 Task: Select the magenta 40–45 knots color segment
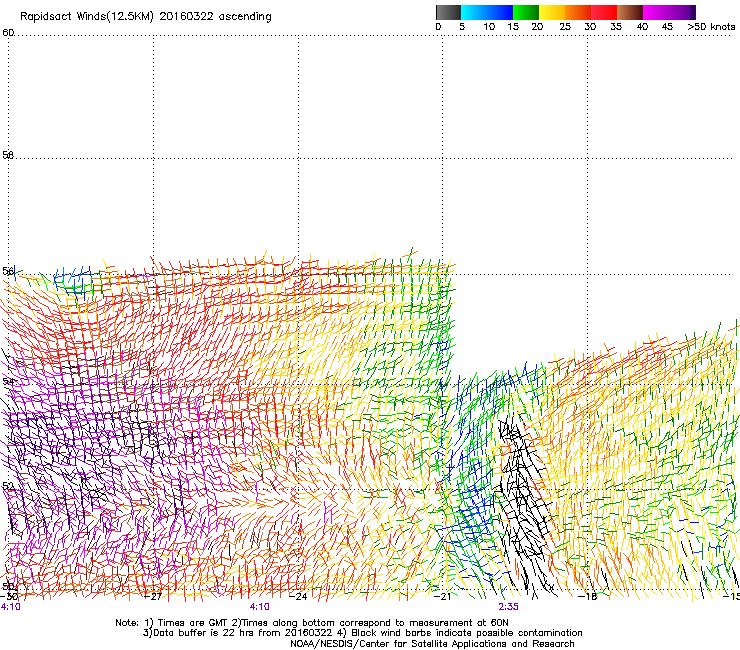(656, 12)
